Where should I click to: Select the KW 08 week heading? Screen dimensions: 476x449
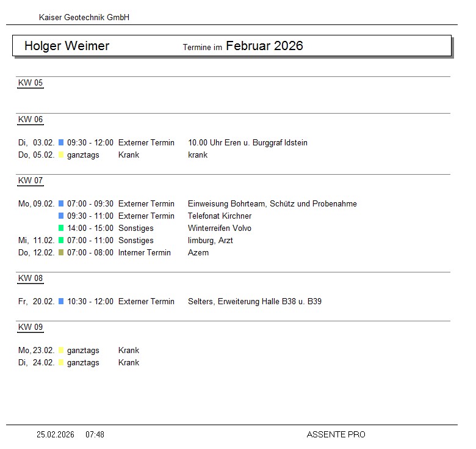tap(31, 279)
